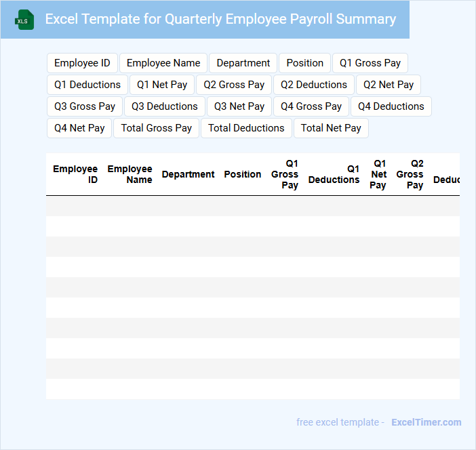Click the 'free excel template -' footer text

(x=340, y=422)
